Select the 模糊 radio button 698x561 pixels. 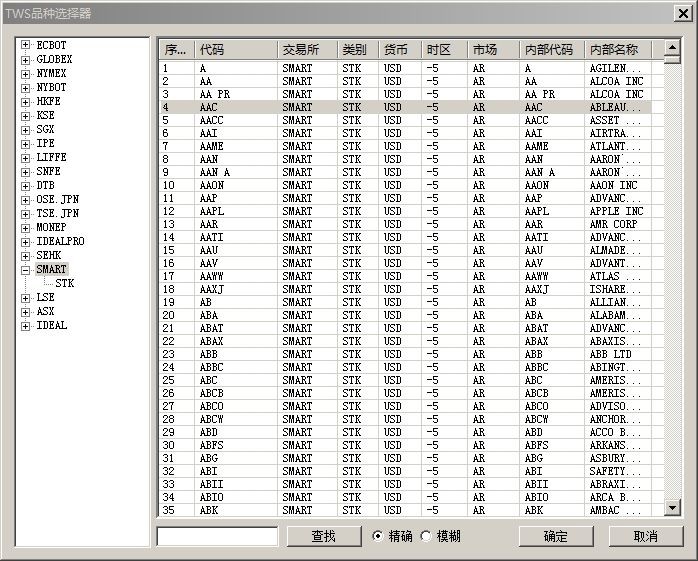[427, 536]
